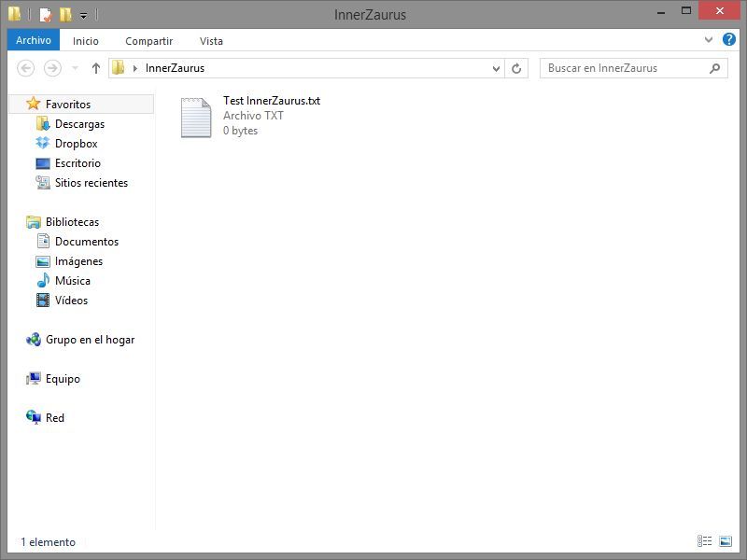Screen dimensions: 747x560
Task: Switch to large icons view in status bar
Action: point(726,541)
